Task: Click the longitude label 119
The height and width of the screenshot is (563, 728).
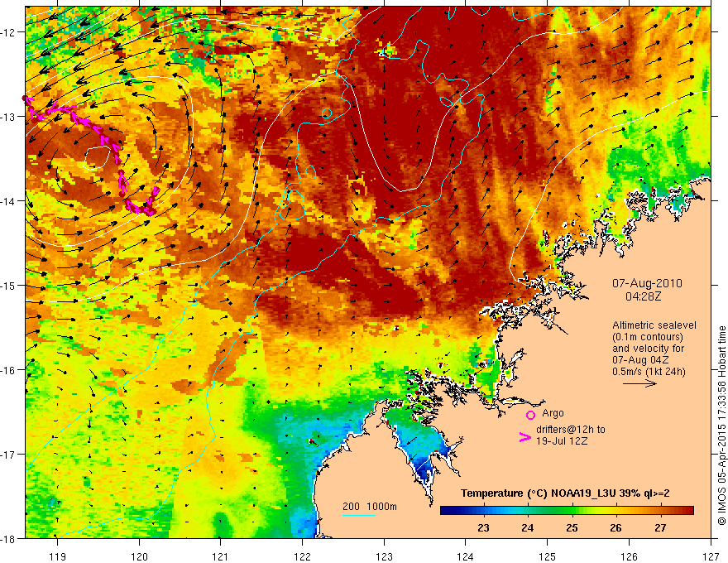Action: pyautogui.click(x=58, y=556)
